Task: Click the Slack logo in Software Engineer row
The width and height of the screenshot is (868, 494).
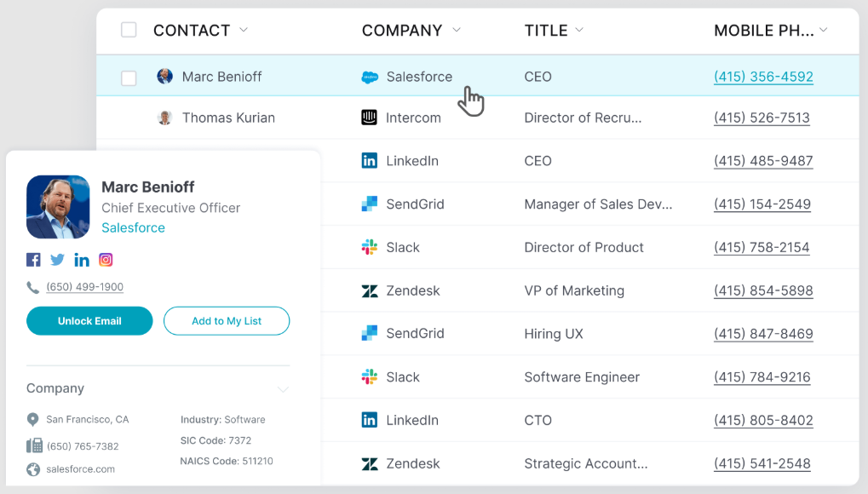Action: pos(369,376)
